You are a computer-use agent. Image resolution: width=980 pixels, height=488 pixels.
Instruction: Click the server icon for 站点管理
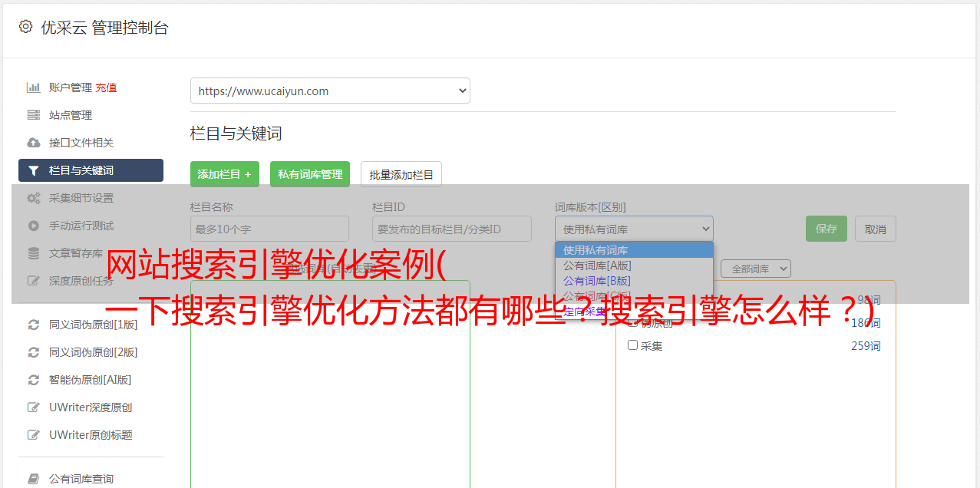click(34, 115)
